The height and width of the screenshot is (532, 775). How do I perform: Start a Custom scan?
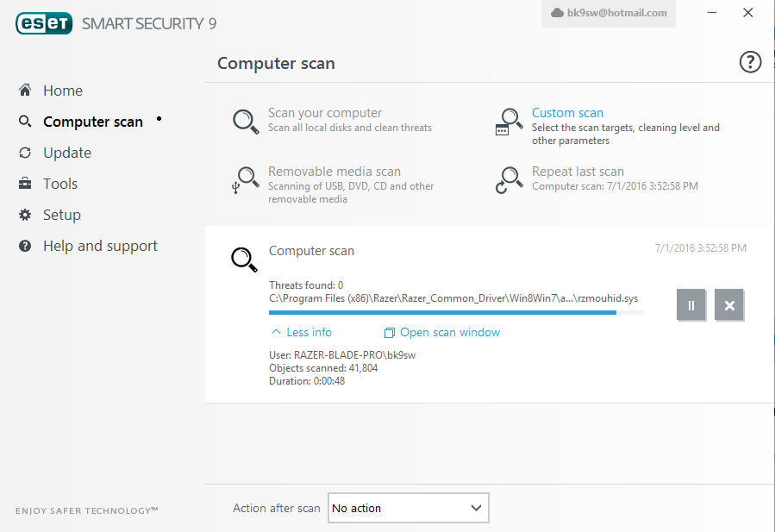click(567, 113)
